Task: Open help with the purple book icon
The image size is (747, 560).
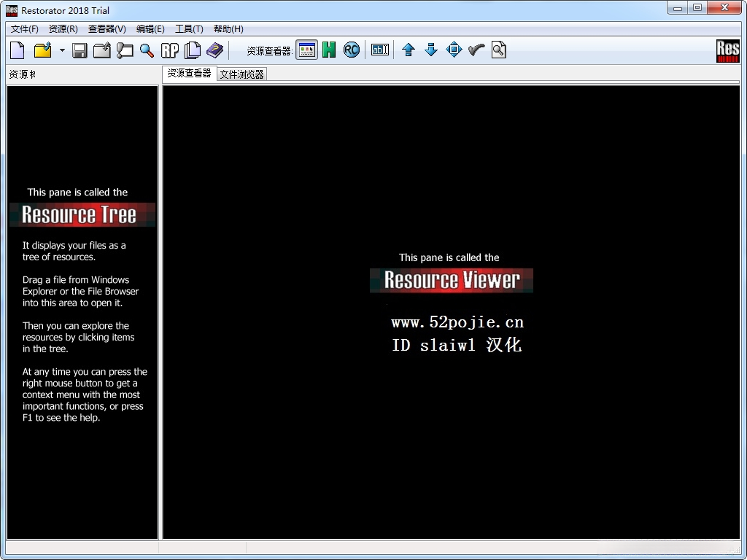Action: point(215,50)
